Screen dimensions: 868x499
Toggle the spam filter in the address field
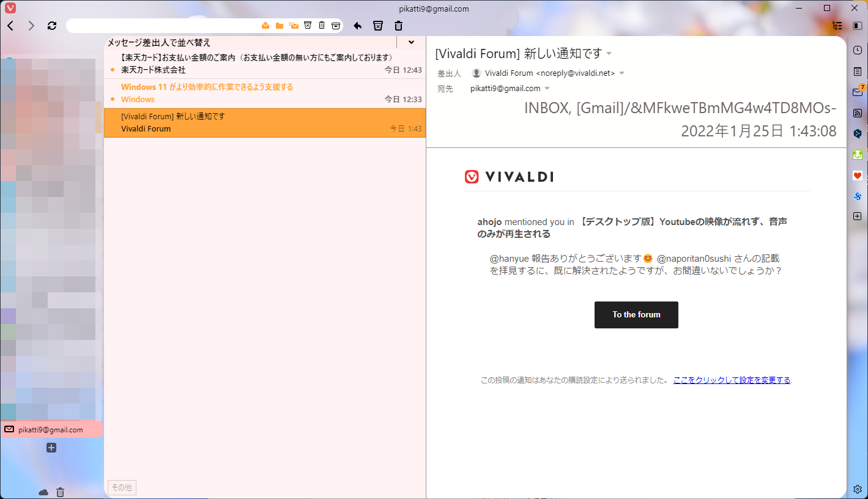[308, 26]
